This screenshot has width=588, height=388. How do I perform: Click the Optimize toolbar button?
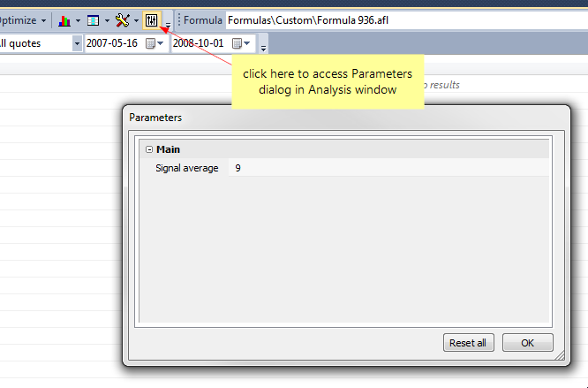click(x=18, y=20)
